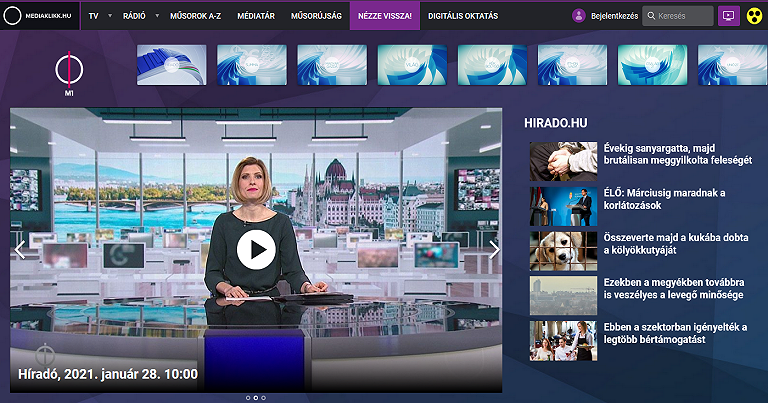Viewport: 768px width, 403px height.
Task: Open the RÁDIÓ menu item
Action: pos(134,16)
